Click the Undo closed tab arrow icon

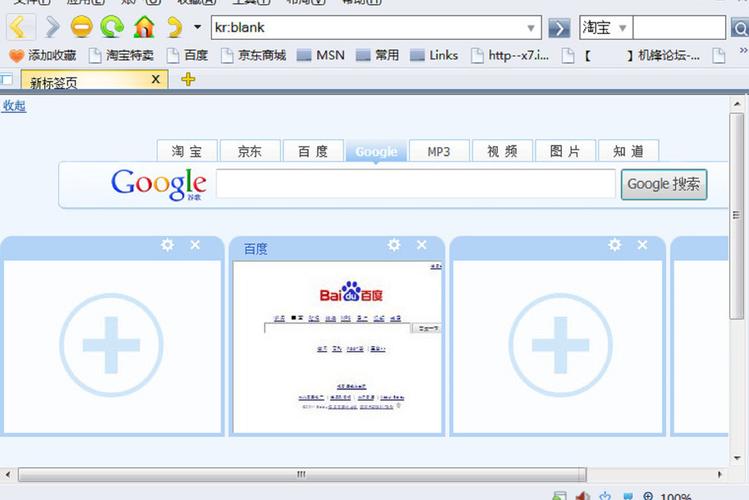[175, 27]
